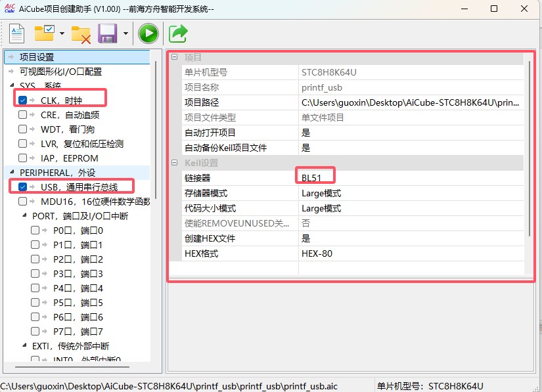Open the dropdown arrow beside open-folder icon

(x=62, y=33)
